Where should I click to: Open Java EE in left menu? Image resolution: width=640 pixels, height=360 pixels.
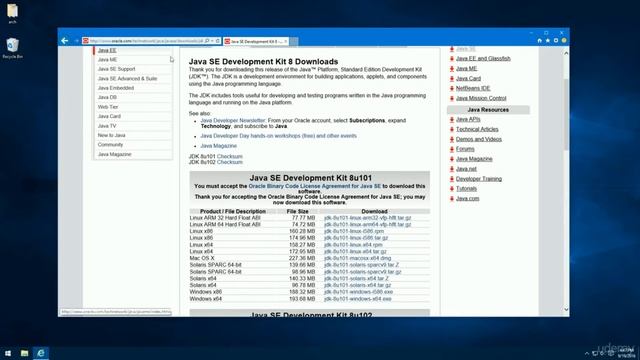[x=107, y=50]
